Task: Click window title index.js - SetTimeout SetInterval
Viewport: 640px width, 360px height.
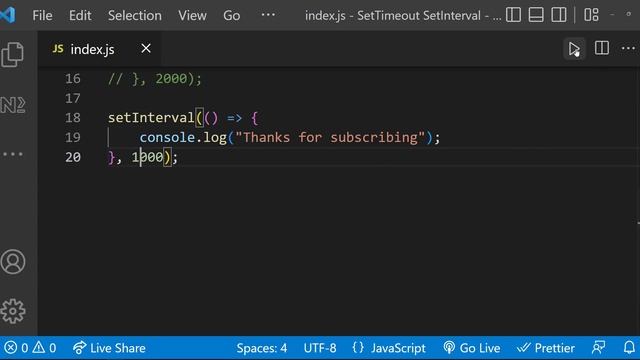Action: 402,16
